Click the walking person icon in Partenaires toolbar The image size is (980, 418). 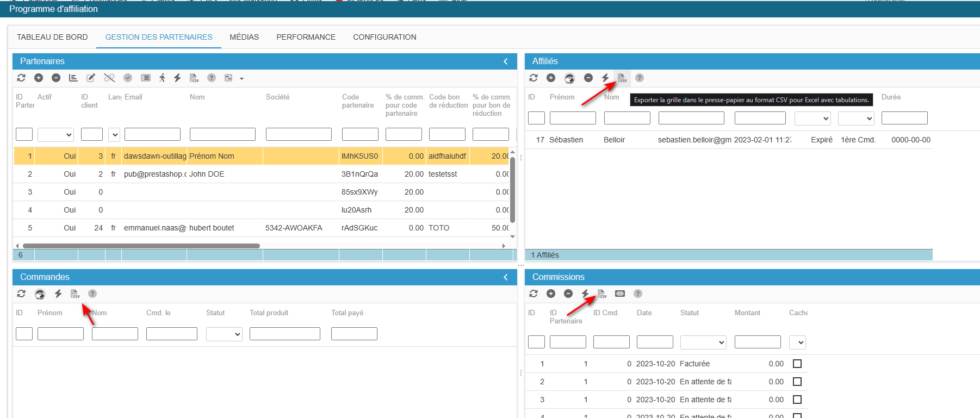click(x=162, y=78)
